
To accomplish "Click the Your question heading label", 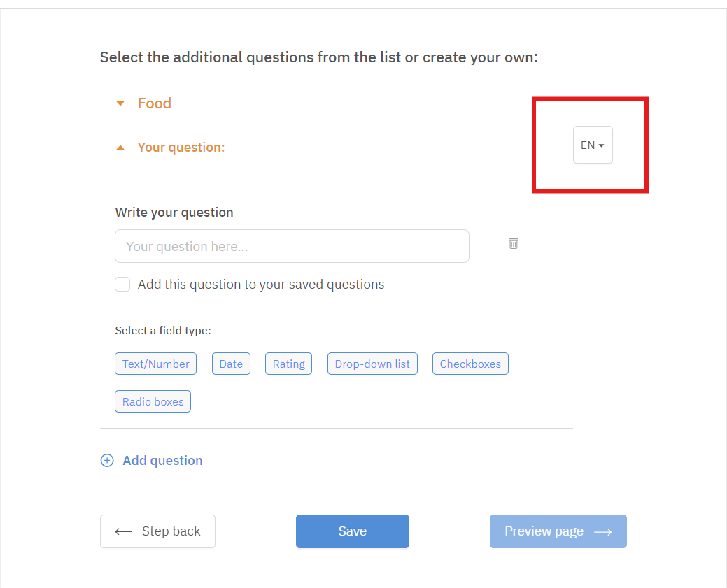I will pos(181,148).
